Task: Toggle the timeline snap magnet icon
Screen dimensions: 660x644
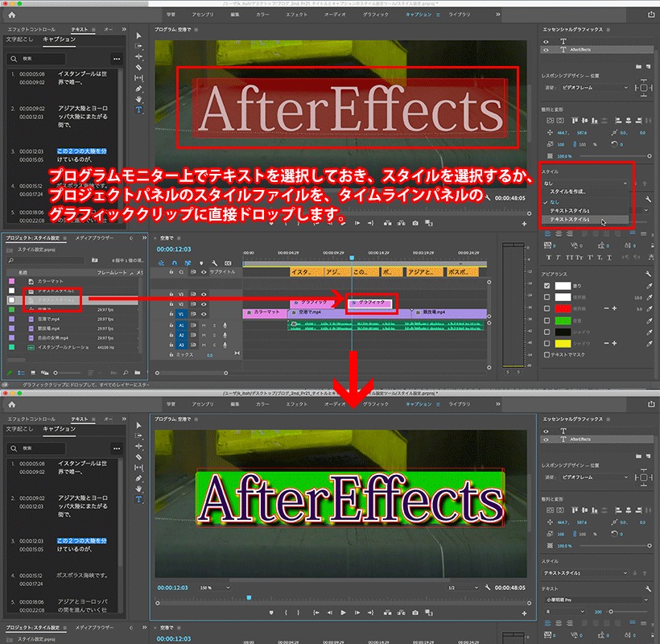Action: [x=175, y=262]
